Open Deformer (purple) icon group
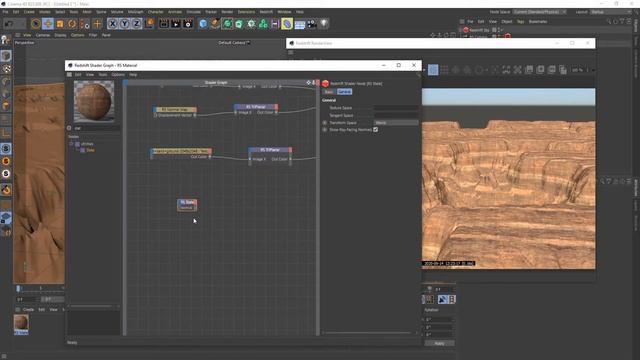The height and width of the screenshot is (360, 640). point(287,24)
